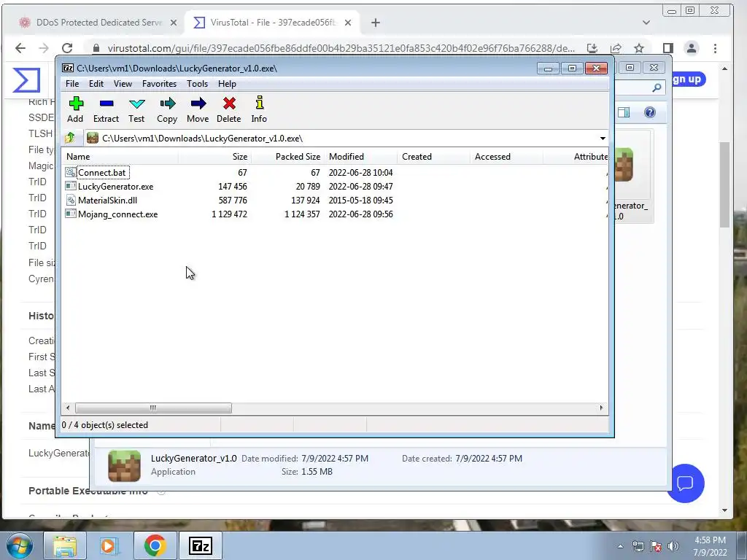Click Explorer help question mark icon
This screenshot has width=747, height=560.
[x=649, y=112]
